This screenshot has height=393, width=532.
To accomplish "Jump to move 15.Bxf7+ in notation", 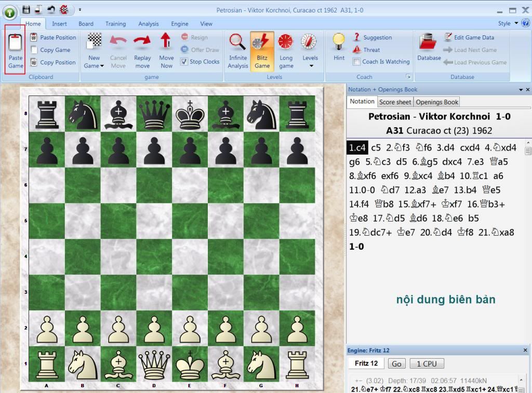I will (x=417, y=204).
